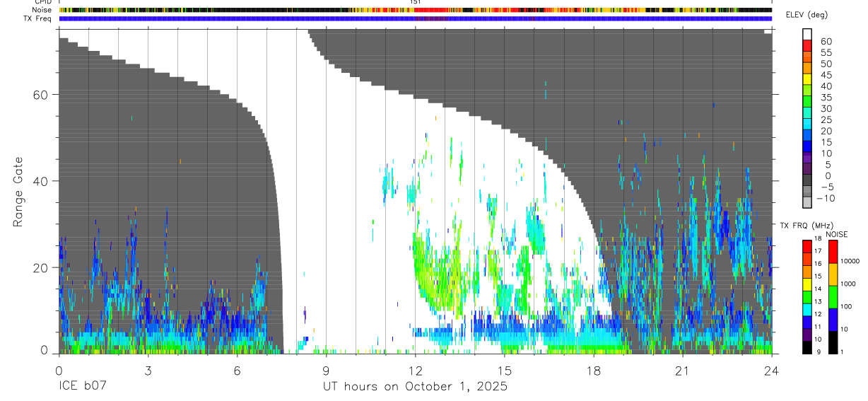
Task: Click the '60' tick on the Range Gate axis
Action: tap(40, 94)
